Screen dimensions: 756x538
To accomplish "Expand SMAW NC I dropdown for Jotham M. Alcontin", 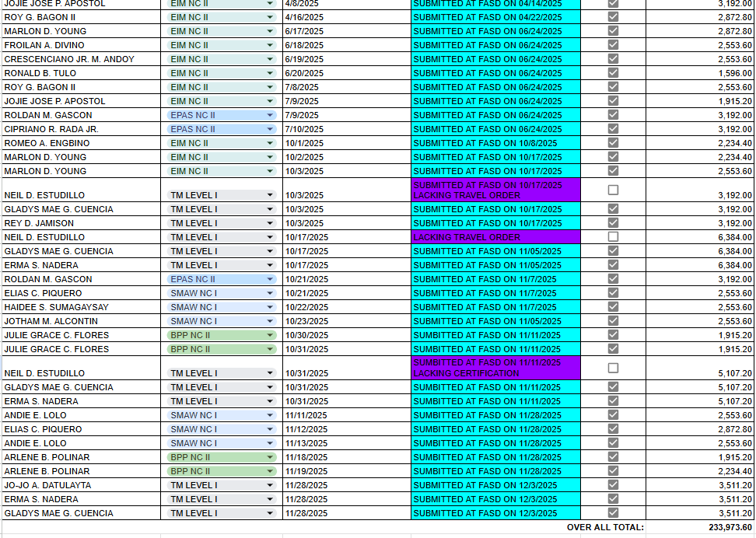I will pyautogui.click(x=270, y=321).
